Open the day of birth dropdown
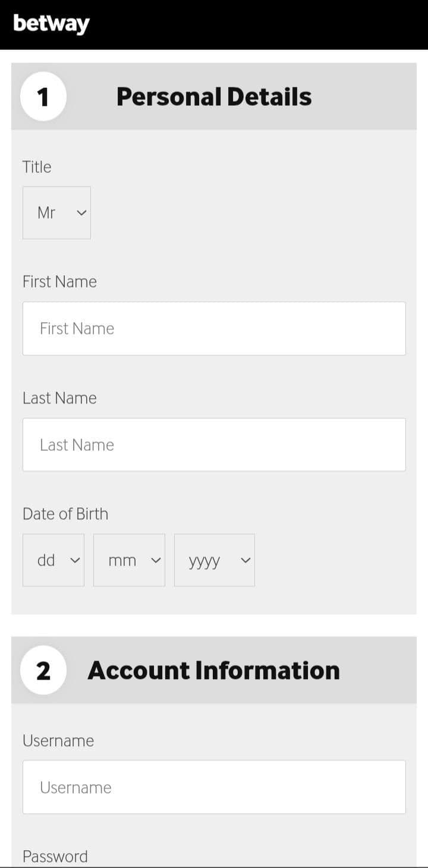The height and width of the screenshot is (868, 428). pos(53,560)
